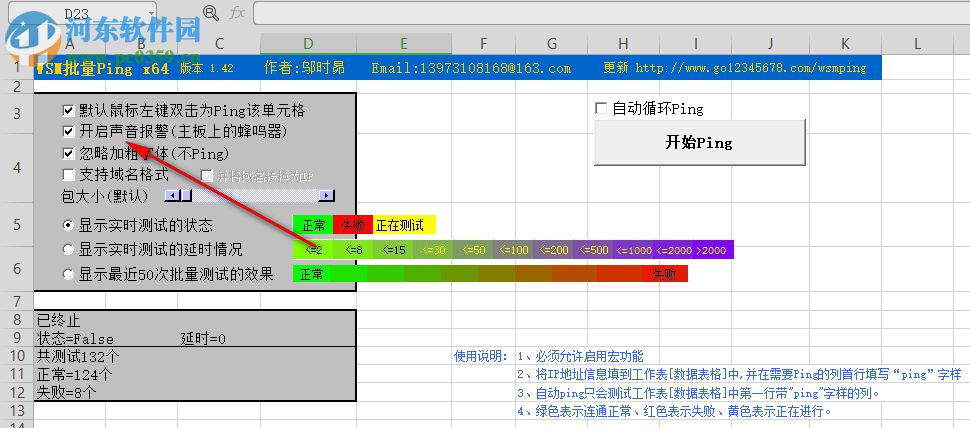Click the formula bar input field

(x=611, y=13)
